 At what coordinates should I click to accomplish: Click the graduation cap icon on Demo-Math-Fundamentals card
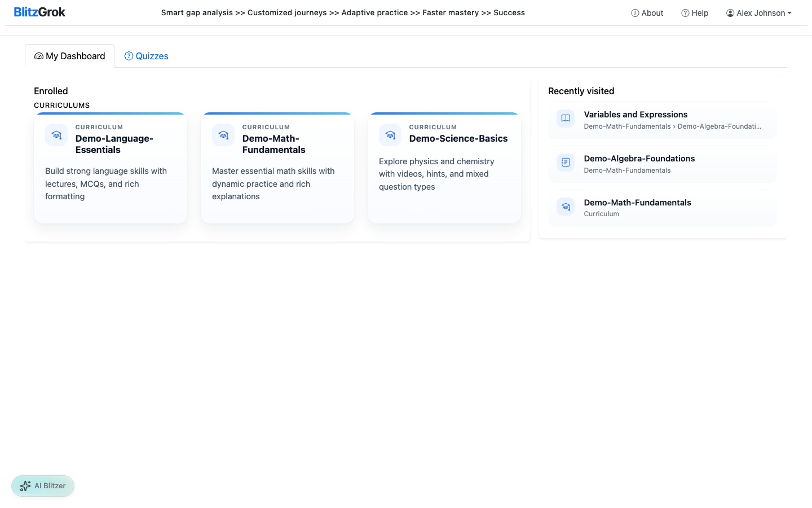(223, 135)
